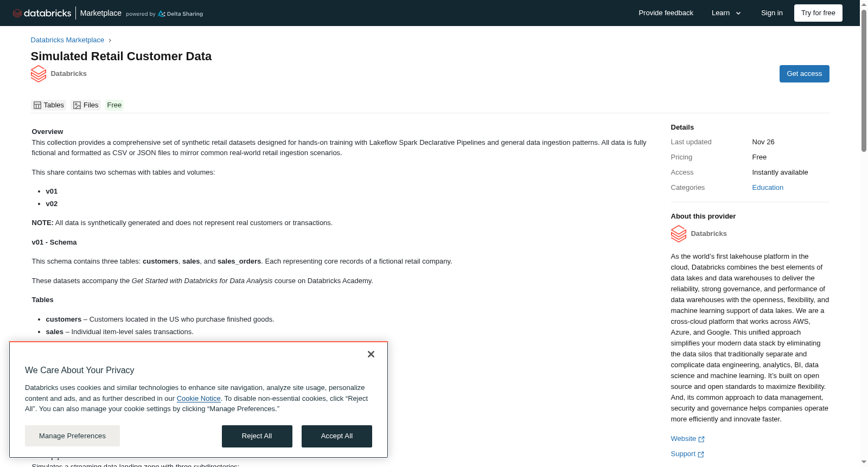Click the Files image icon
The image size is (868, 467).
77,105
